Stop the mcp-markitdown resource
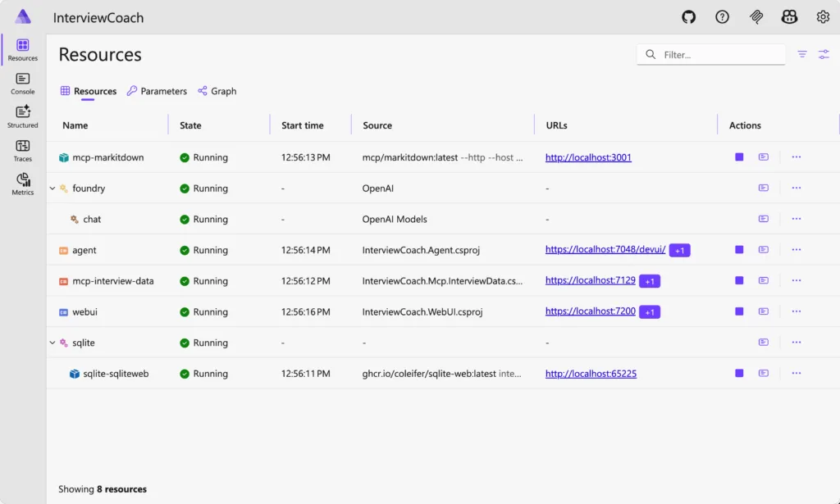Screen dimensions: 840x504 (739, 157)
